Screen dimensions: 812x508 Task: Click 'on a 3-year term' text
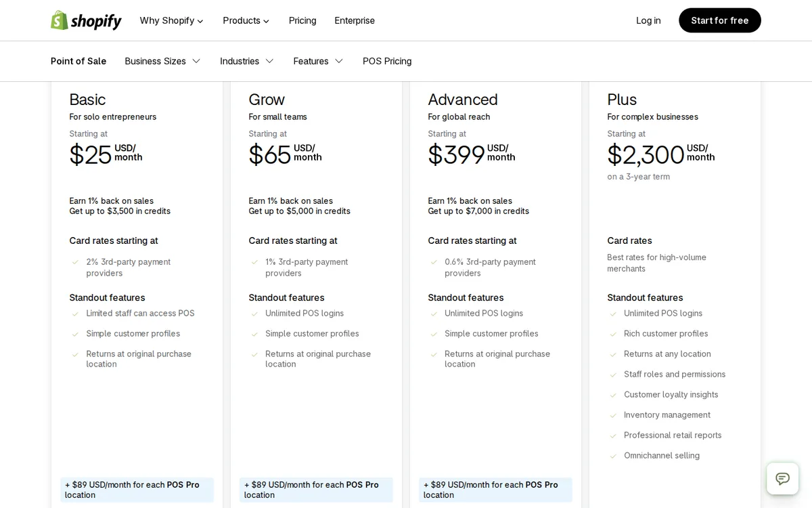pyautogui.click(x=638, y=177)
